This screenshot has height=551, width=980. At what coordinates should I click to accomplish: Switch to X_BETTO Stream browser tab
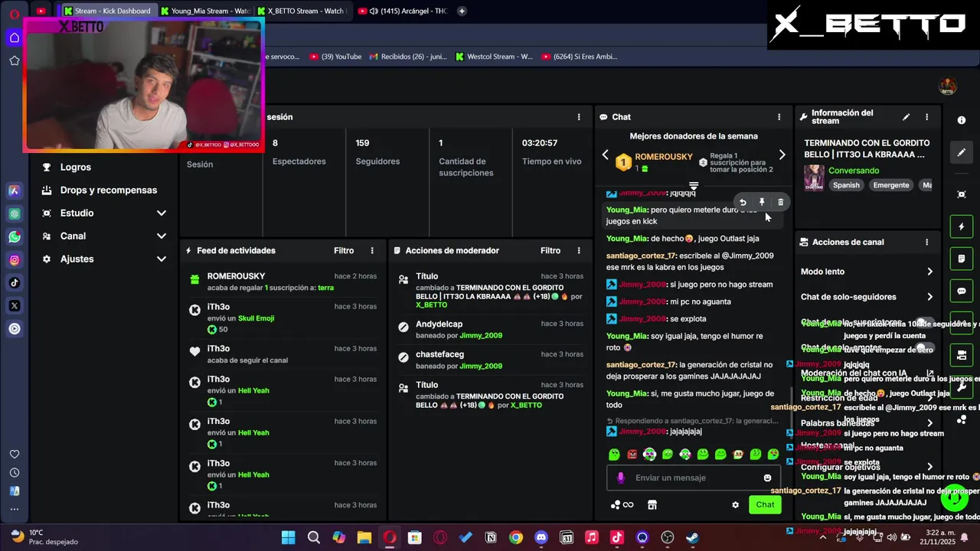coord(301,11)
